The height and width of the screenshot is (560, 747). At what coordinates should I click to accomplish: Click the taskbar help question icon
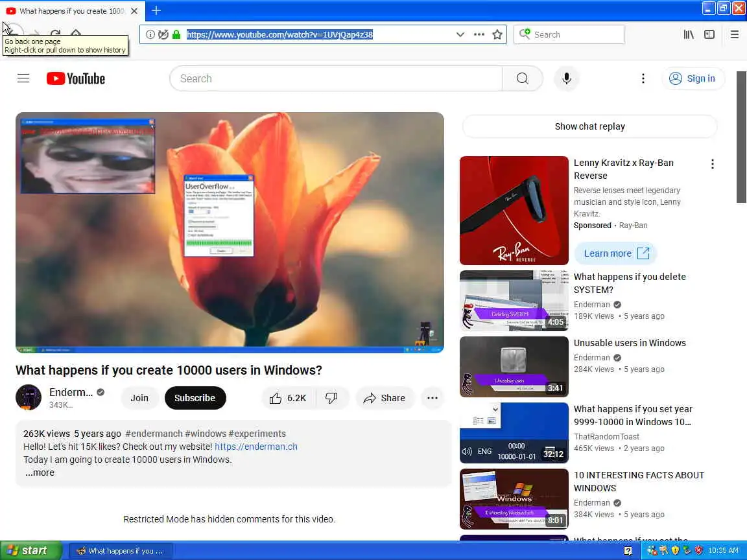pyautogui.click(x=628, y=551)
